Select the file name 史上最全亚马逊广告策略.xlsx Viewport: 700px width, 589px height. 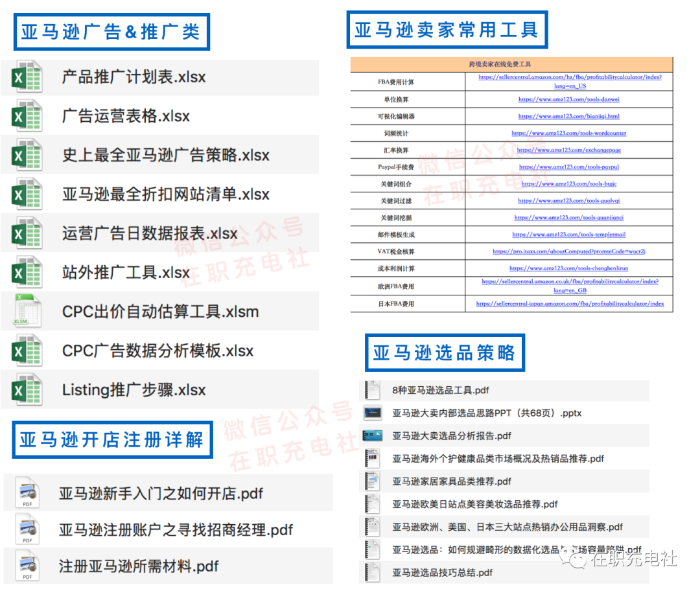166,156
